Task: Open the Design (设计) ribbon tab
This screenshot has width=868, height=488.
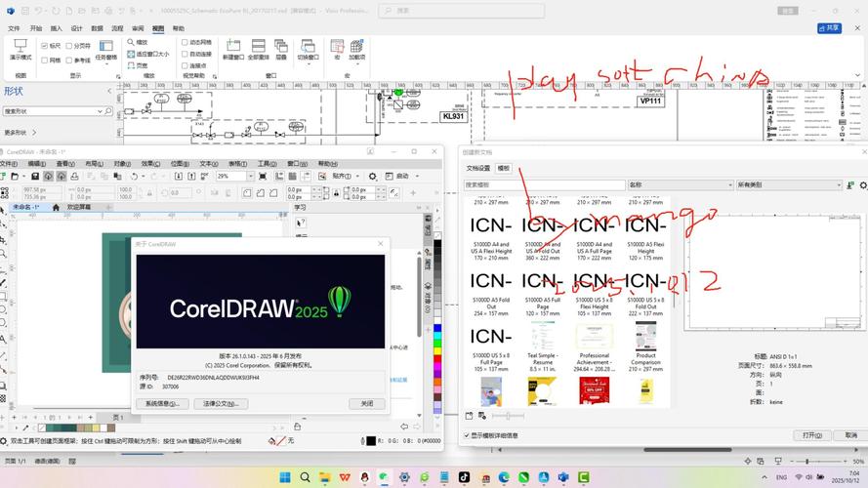Action: coord(77,28)
